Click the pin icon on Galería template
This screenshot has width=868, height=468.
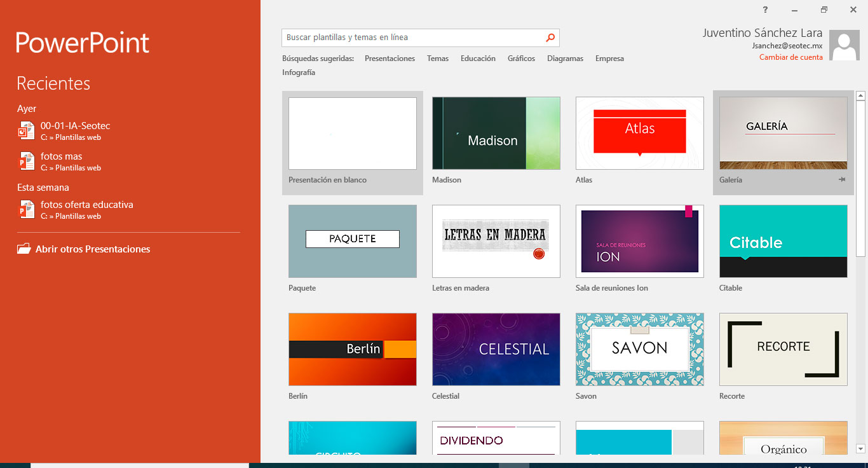[x=841, y=180]
